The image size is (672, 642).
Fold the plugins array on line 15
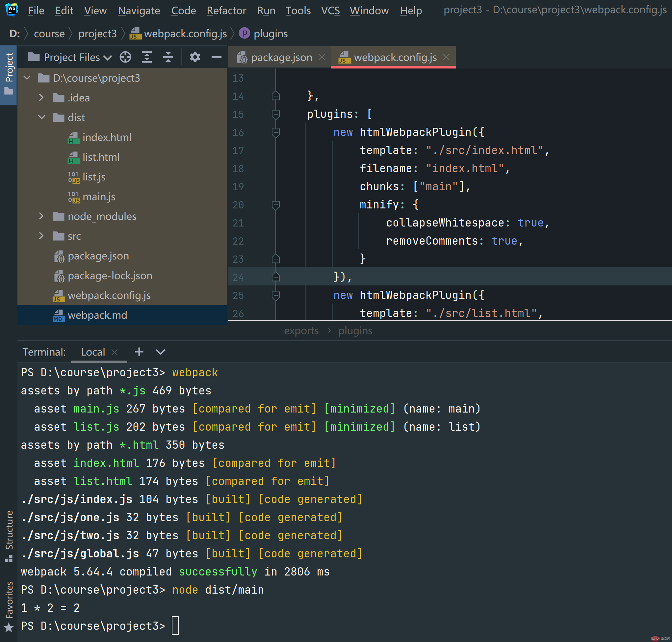coord(276,114)
